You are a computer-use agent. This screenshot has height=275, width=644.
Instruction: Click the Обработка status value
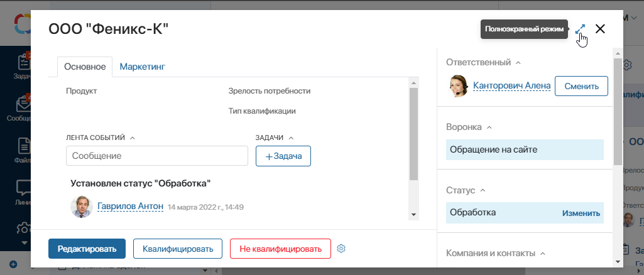(x=472, y=213)
